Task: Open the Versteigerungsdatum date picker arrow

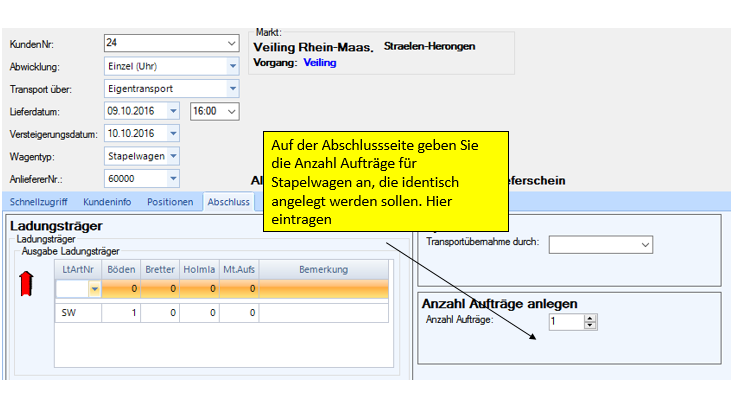Action: [x=173, y=133]
